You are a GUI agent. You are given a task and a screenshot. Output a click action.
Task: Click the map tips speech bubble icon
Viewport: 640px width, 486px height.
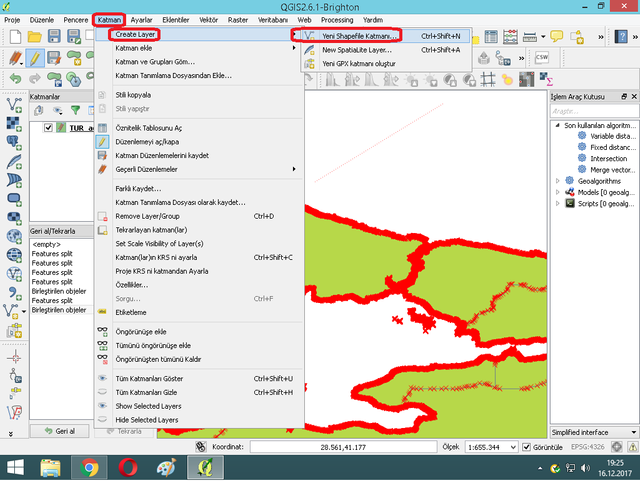point(556,36)
